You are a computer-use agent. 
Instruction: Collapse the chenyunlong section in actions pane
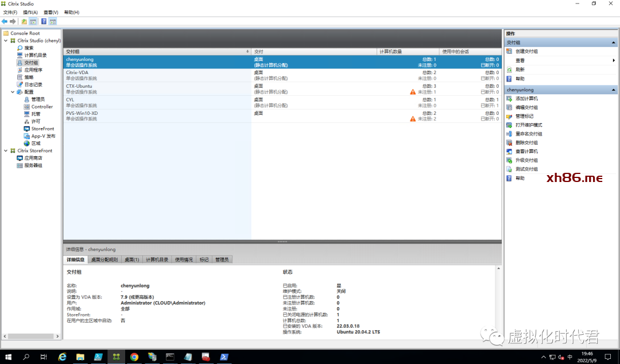click(613, 90)
